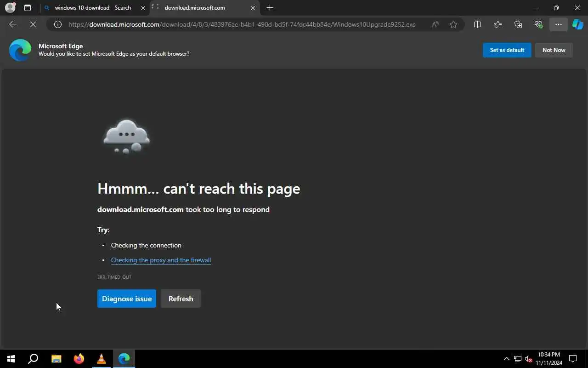Open a new tab with the plus icon

(270, 8)
